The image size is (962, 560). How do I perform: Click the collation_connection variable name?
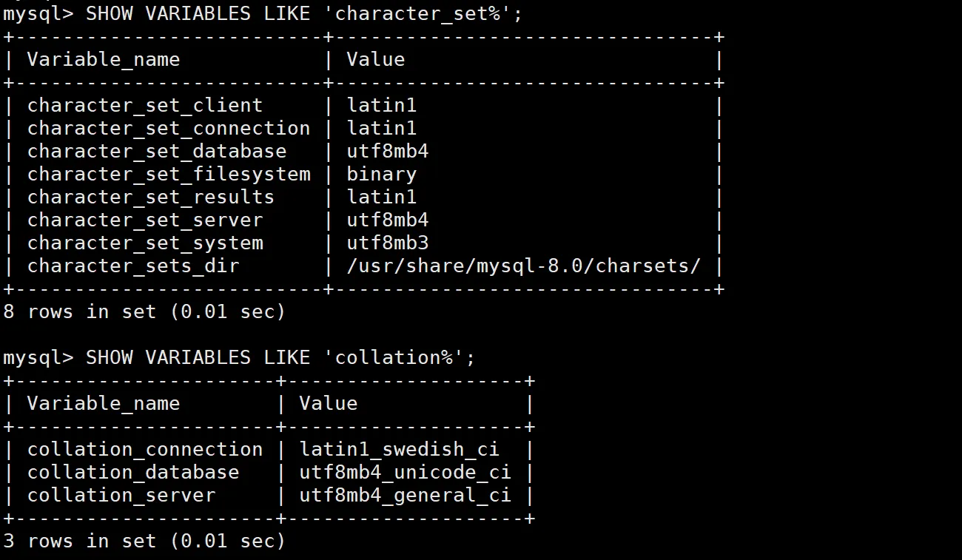145,449
